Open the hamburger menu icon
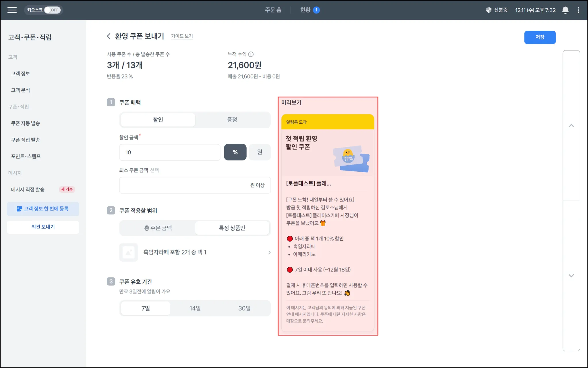The width and height of the screenshot is (588, 368). click(x=12, y=10)
